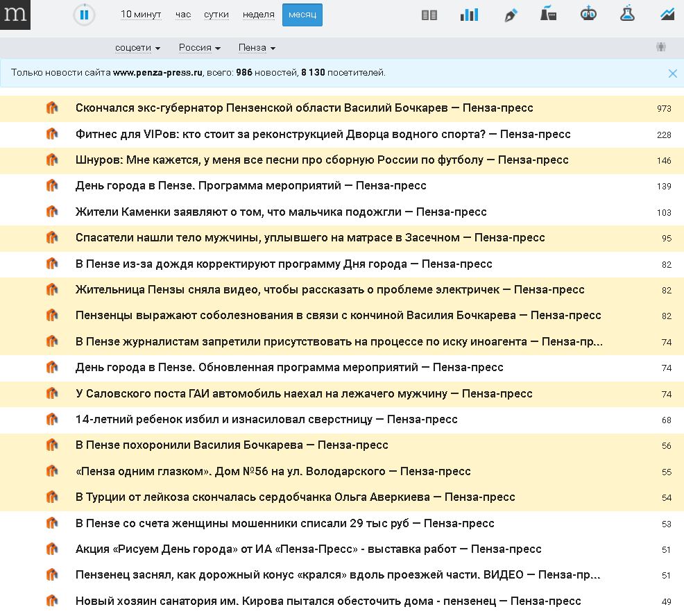
Task: Expand the 'соцсети' dropdown
Action: 137,48
